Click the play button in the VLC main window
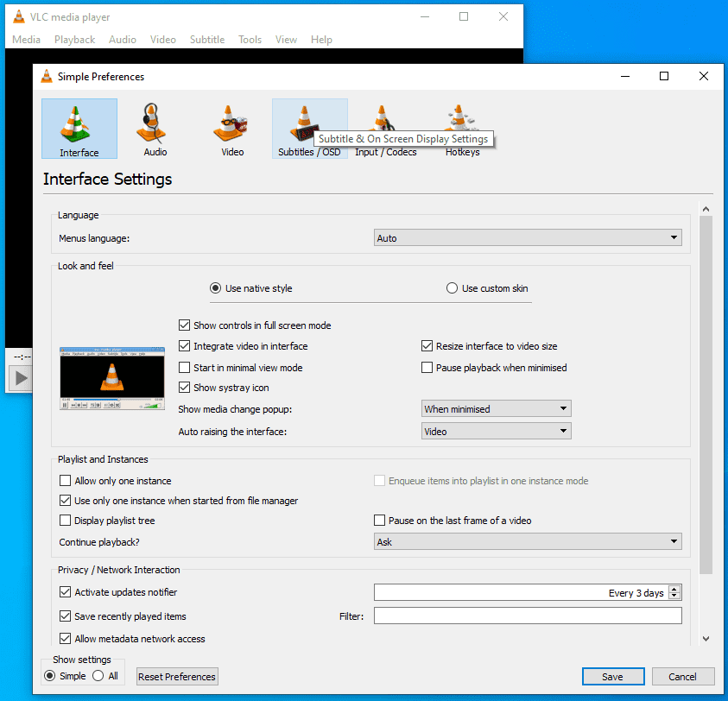 pyautogui.click(x=20, y=378)
